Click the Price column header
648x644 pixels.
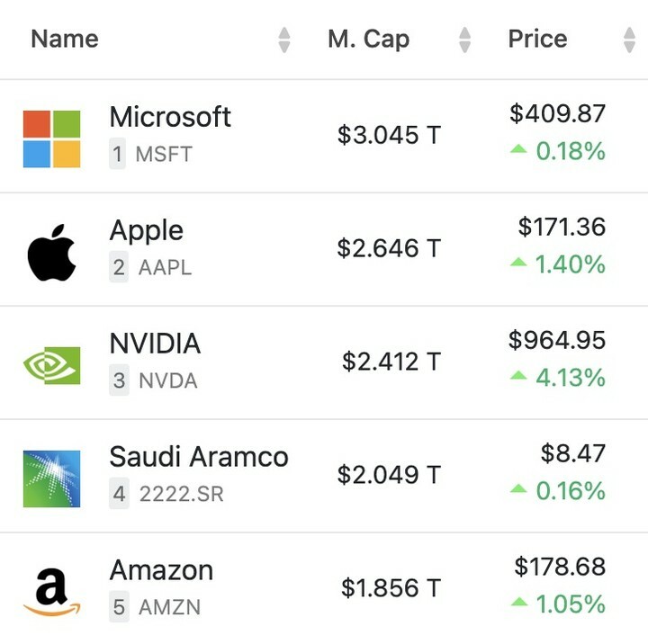tap(537, 40)
